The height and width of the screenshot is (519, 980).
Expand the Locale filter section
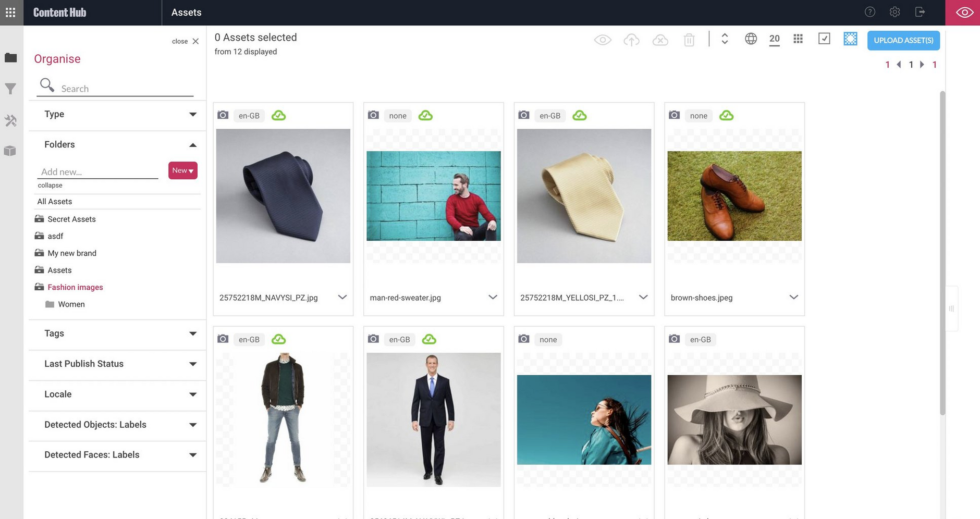[117, 394]
